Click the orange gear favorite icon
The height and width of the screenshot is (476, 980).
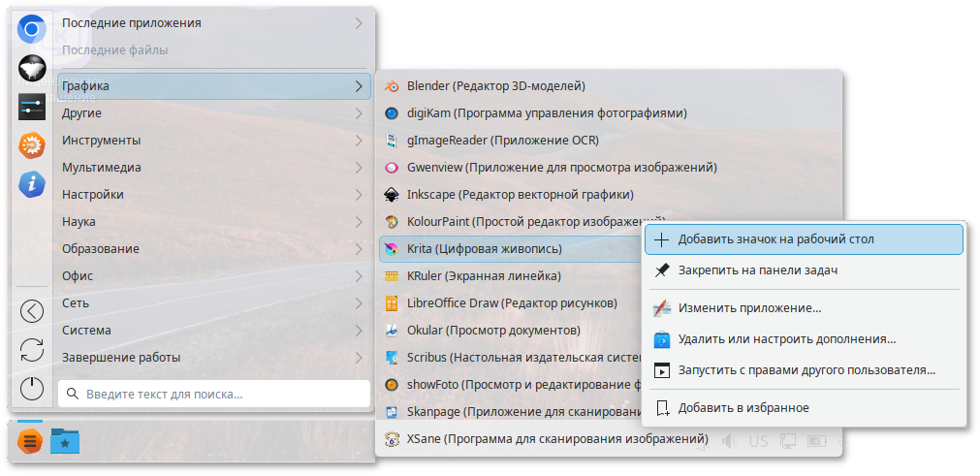[x=32, y=145]
